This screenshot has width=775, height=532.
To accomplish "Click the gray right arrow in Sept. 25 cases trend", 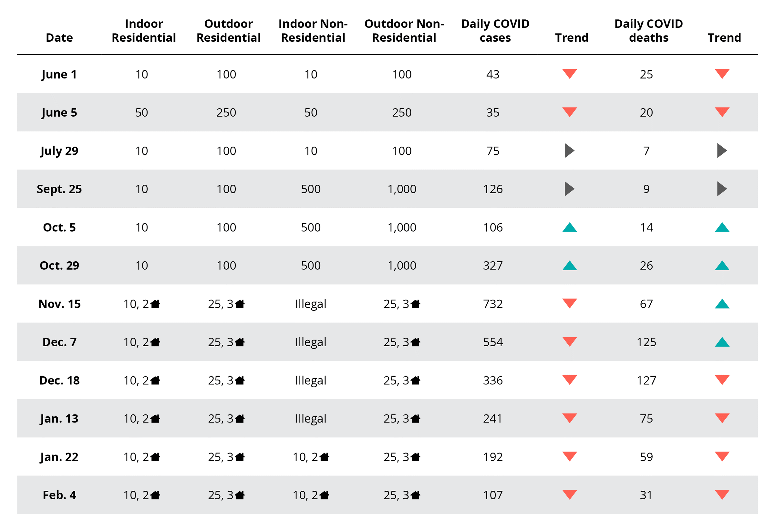I will (569, 189).
